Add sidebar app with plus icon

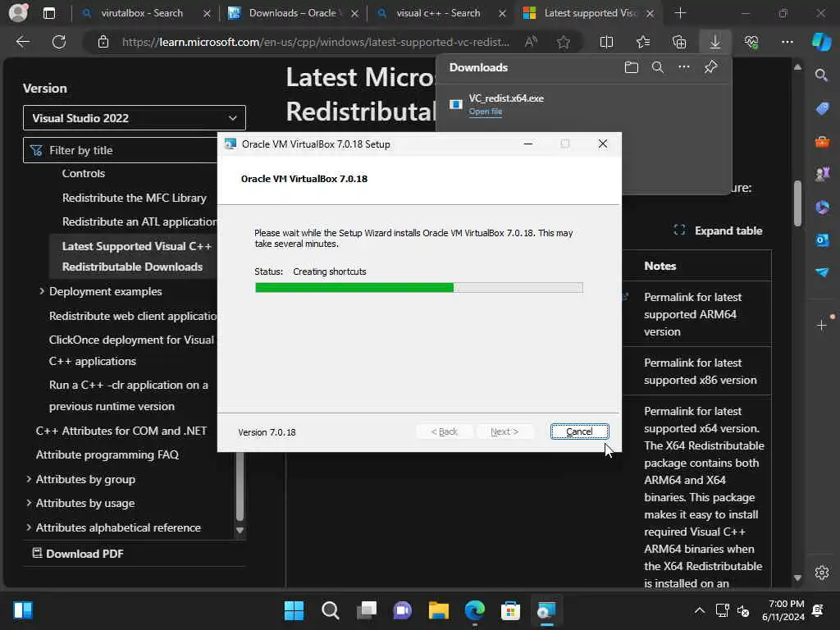822,325
